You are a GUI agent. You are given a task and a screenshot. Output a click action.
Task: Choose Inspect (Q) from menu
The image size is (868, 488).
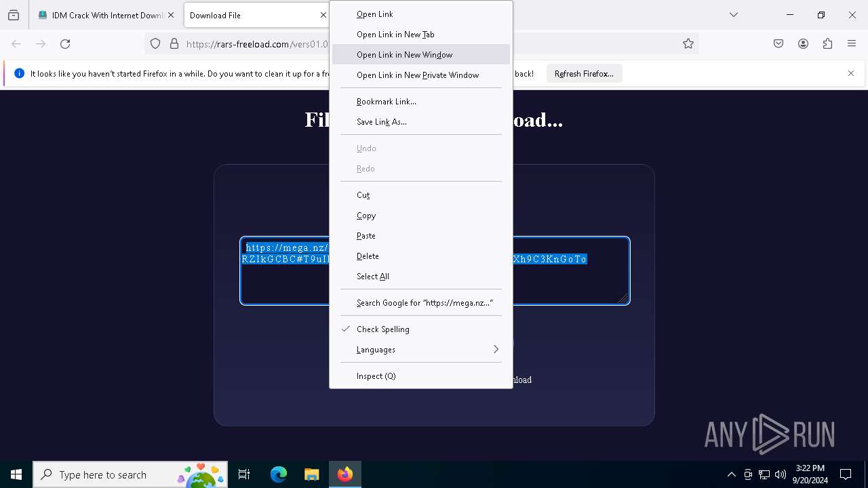(421, 376)
